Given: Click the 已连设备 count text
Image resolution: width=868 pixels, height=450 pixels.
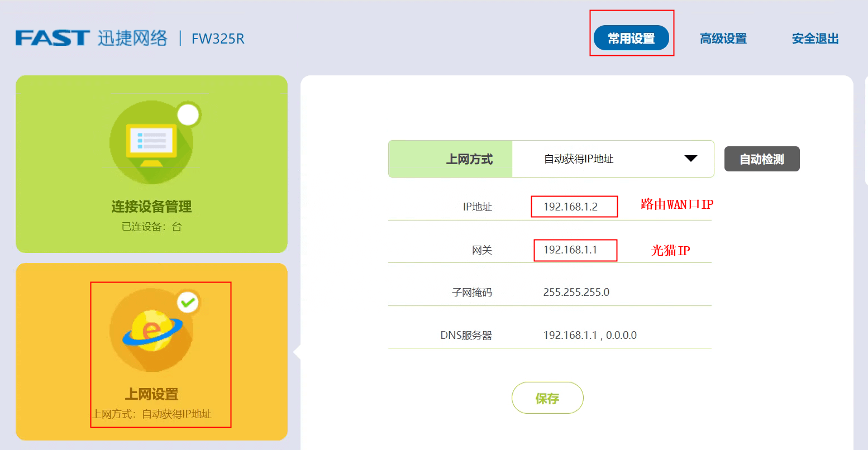Looking at the screenshot, I should click(x=151, y=227).
